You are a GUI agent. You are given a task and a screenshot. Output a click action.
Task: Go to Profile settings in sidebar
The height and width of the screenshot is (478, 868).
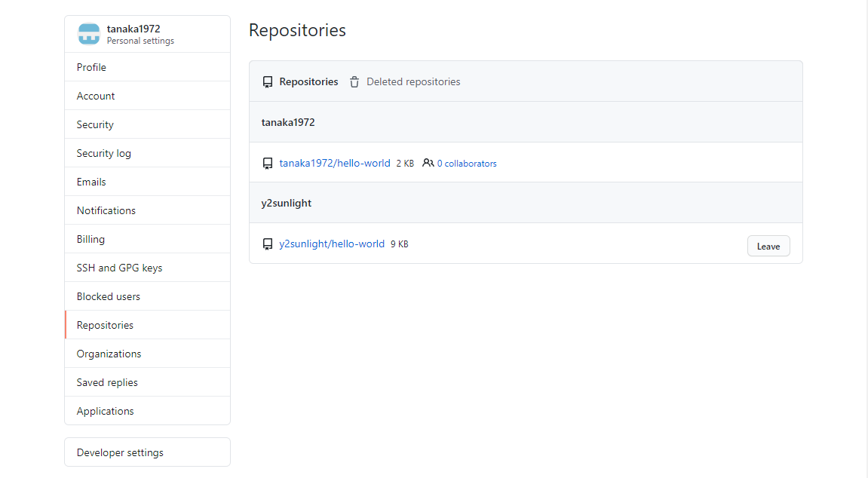(91, 67)
